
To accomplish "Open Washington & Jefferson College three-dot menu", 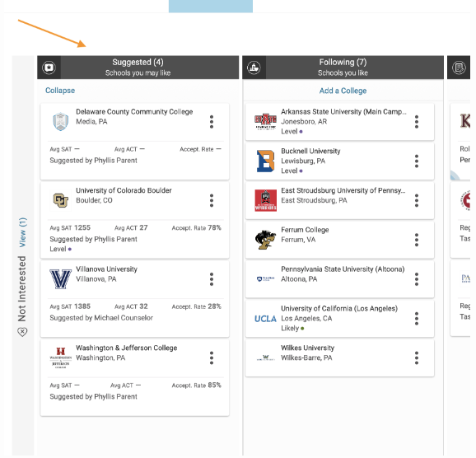I will coord(212,358).
